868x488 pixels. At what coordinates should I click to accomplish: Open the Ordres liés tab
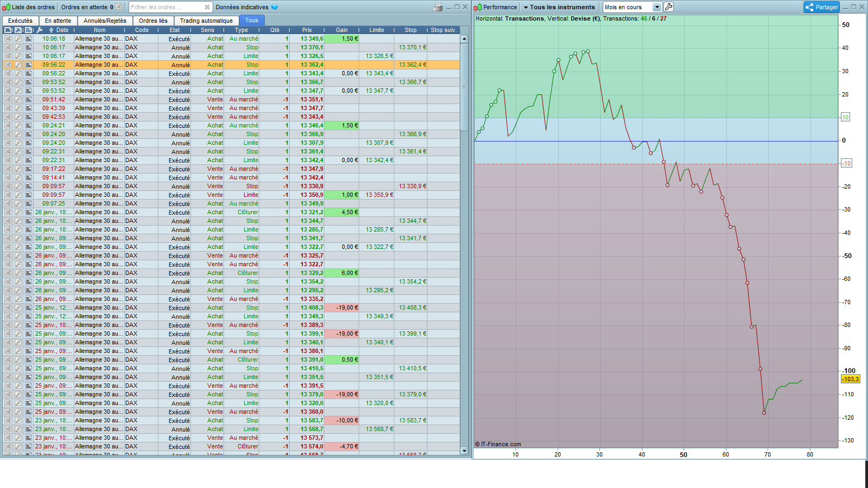point(153,21)
